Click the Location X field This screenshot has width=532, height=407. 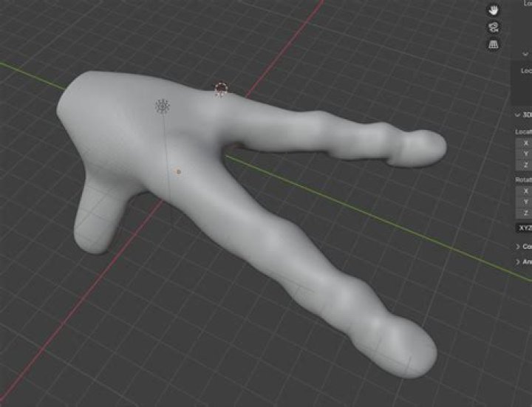point(524,143)
